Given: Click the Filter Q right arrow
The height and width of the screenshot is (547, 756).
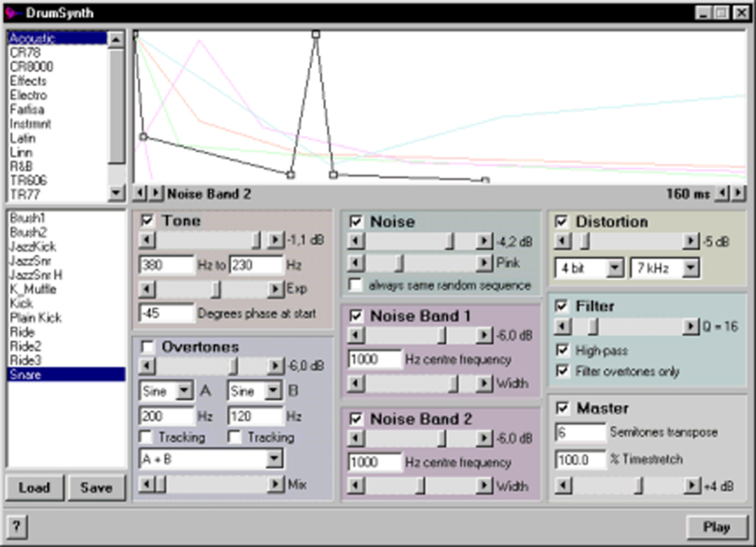Looking at the screenshot, I should pyautogui.click(x=691, y=327).
